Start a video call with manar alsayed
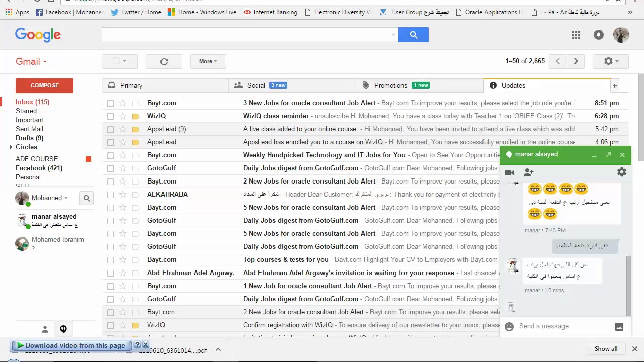The width and height of the screenshot is (644, 362). (509, 172)
